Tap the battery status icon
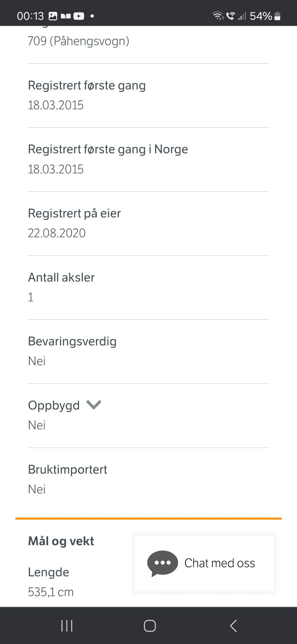The width and height of the screenshot is (297, 644). tap(278, 16)
